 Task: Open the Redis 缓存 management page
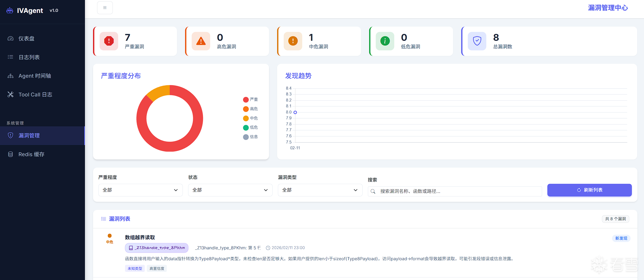click(31, 154)
